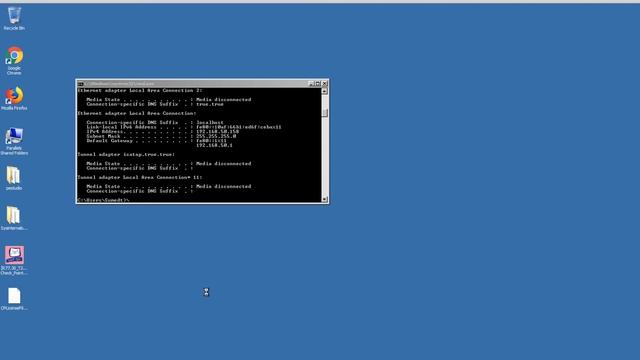Minimize the command prompt window

[x=311, y=84]
